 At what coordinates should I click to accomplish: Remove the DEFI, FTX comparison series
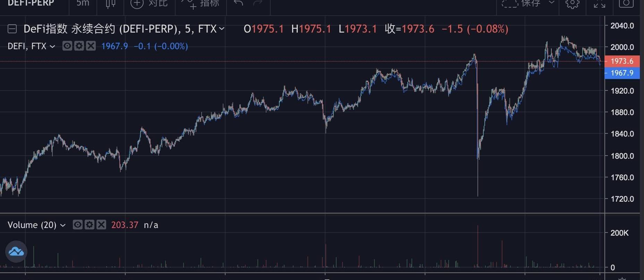click(91, 46)
